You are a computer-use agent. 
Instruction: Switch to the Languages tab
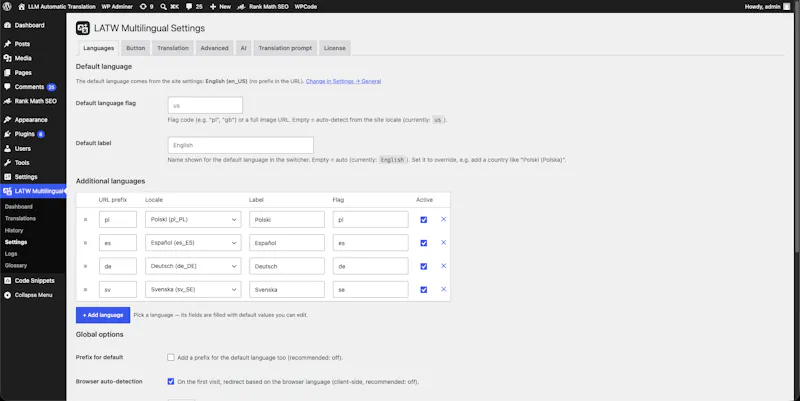click(98, 48)
